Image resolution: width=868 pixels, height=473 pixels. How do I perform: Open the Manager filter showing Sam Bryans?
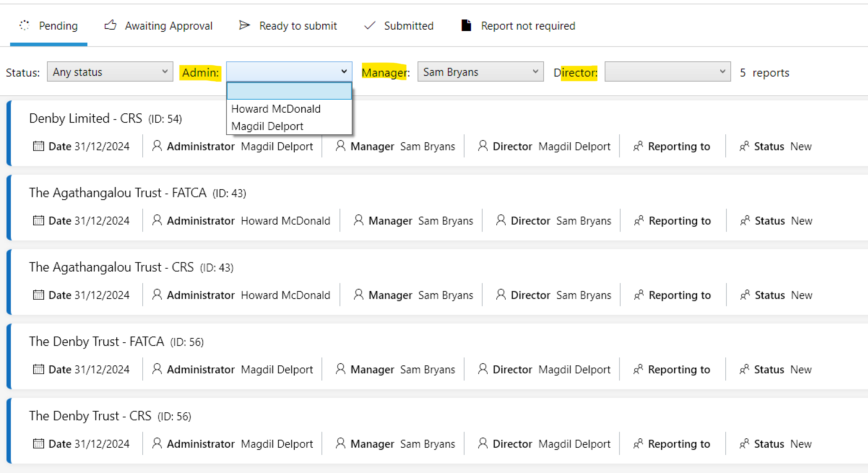(480, 72)
